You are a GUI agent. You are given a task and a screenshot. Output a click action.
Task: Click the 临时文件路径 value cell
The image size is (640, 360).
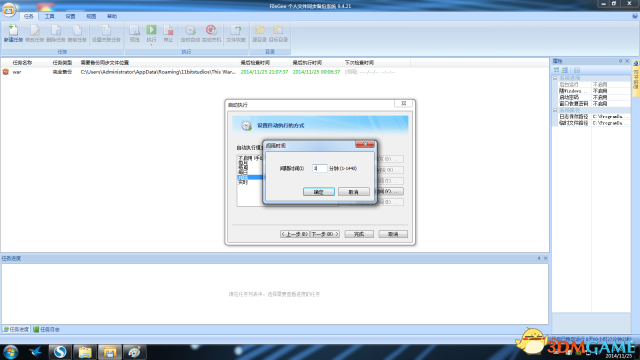[x=611, y=123]
